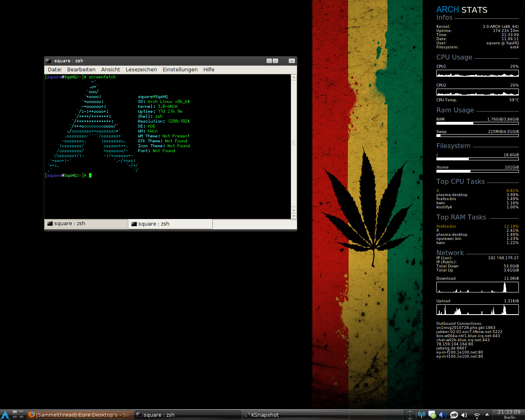The height and width of the screenshot is (420, 525).
Task: Expand hidden system tray icons arrow
Action: coord(487,414)
